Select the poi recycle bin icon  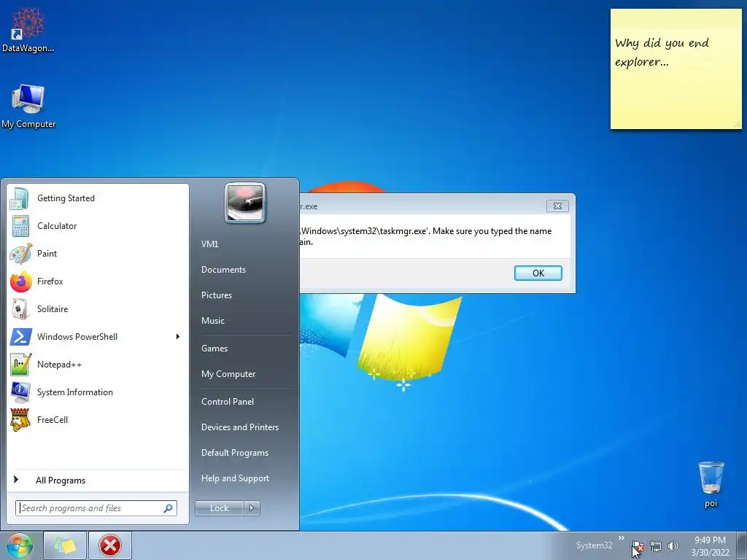pos(711,484)
